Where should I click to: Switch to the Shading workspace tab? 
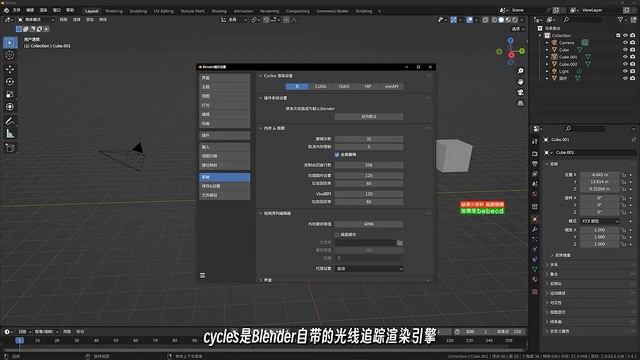pos(219,11)
